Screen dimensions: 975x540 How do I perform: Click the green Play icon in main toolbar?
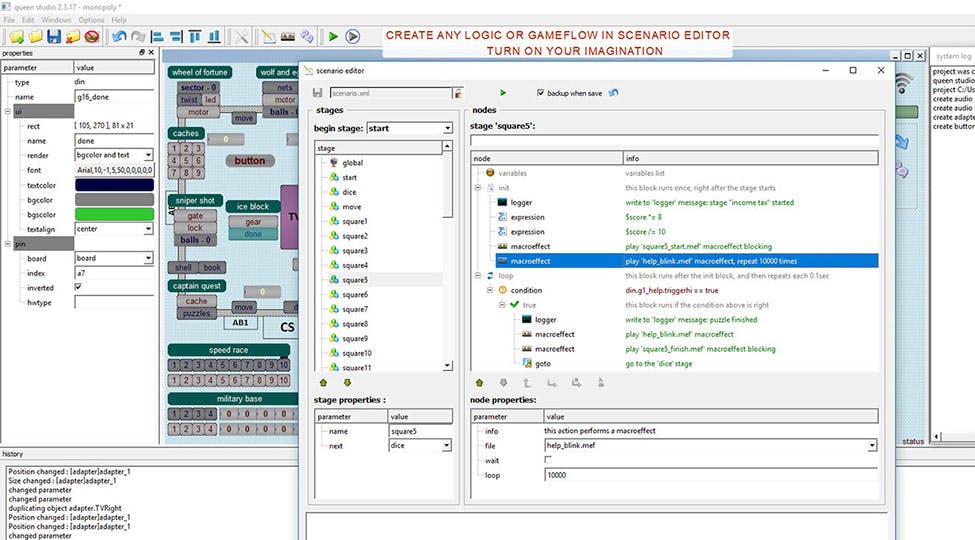[332, 37]
